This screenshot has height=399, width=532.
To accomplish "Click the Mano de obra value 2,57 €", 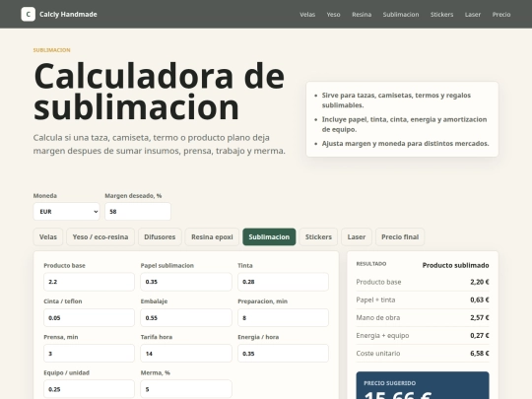I will [480, 317].
